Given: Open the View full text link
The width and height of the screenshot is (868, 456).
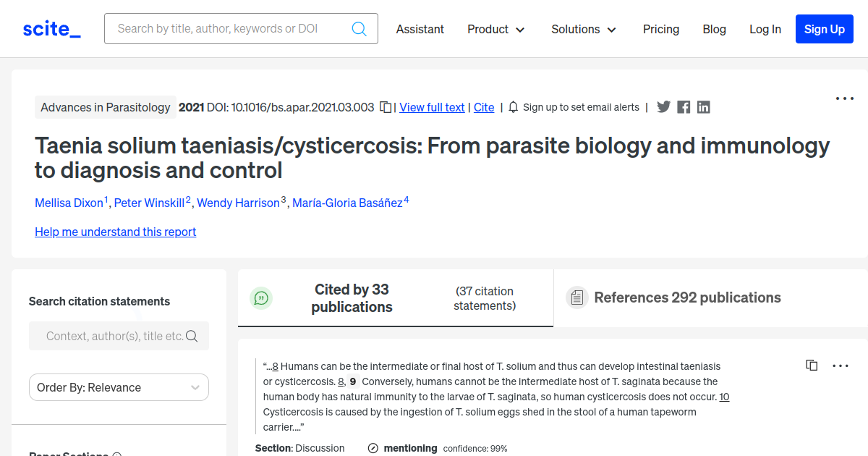Looking at the screenshot, I should click(x=432, y=107).
